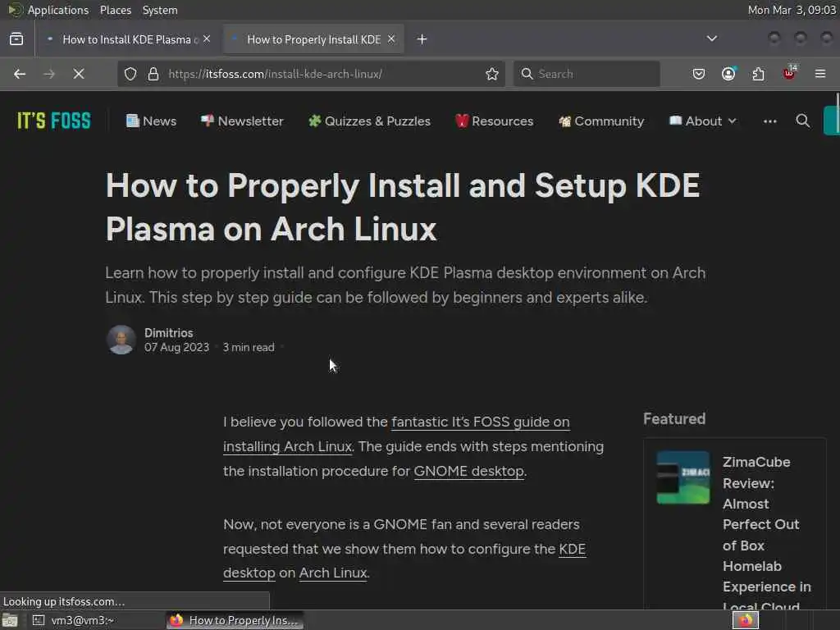Focus the URL address bar

(x=321, y=74)
